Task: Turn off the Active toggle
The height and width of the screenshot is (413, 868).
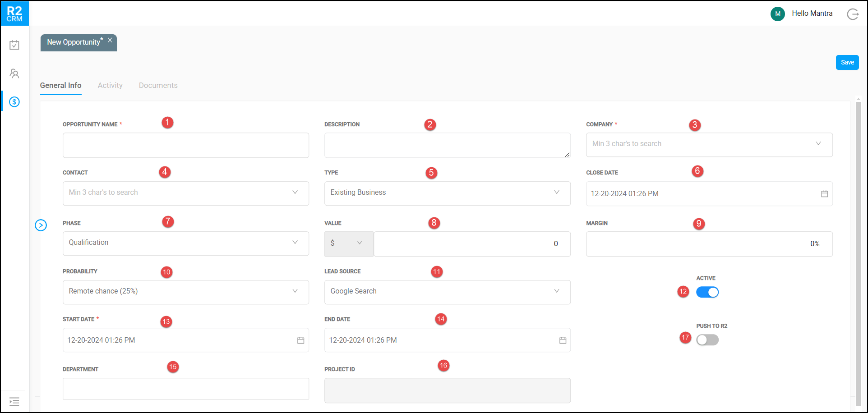Action: (707, 292)
